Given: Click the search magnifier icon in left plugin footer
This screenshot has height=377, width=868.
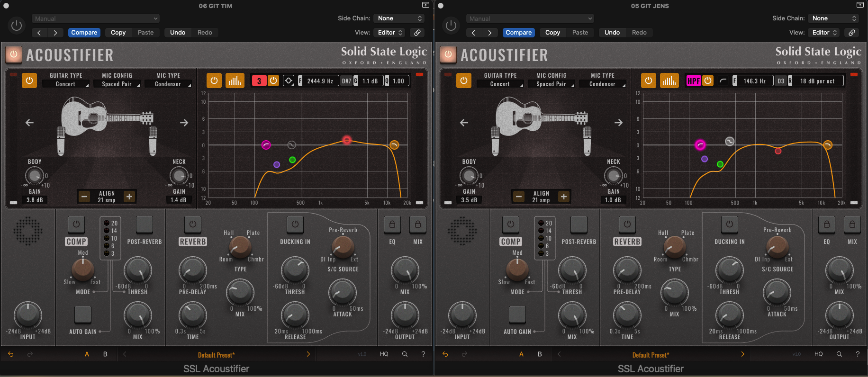Looking at the screenshot, I should click(x=405, y=354).
